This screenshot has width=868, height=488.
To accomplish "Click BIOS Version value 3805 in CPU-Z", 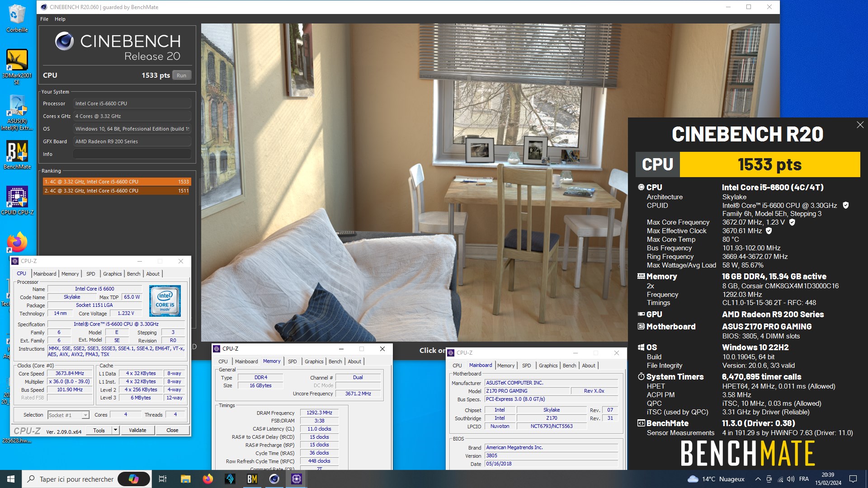I will point(551,455).
